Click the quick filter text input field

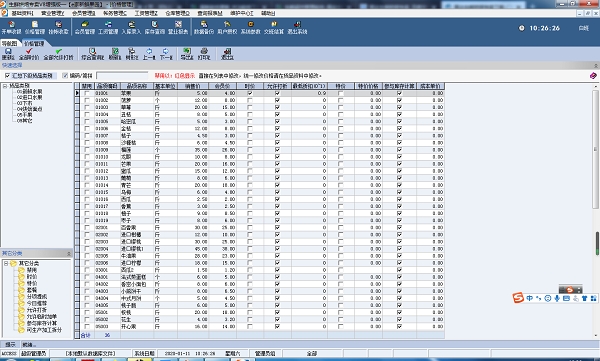pyautogui.click(x=122, y=76)
